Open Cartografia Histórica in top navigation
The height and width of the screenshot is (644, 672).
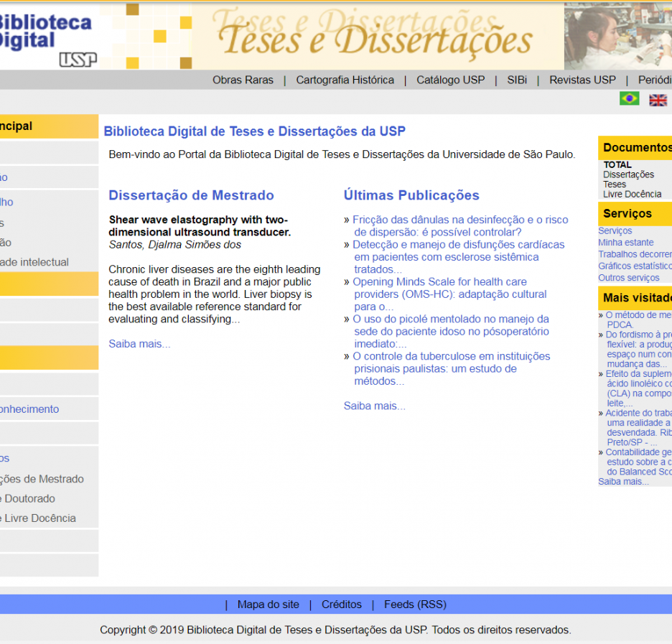(345, 80)
